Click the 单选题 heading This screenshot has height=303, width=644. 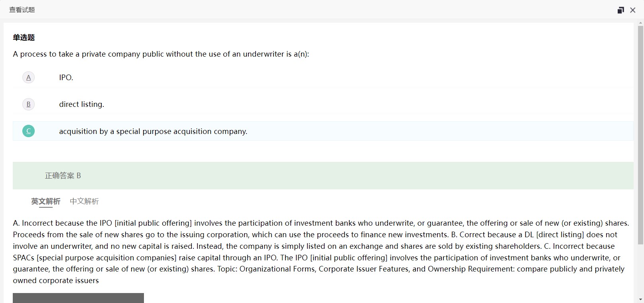click(24, 37)
